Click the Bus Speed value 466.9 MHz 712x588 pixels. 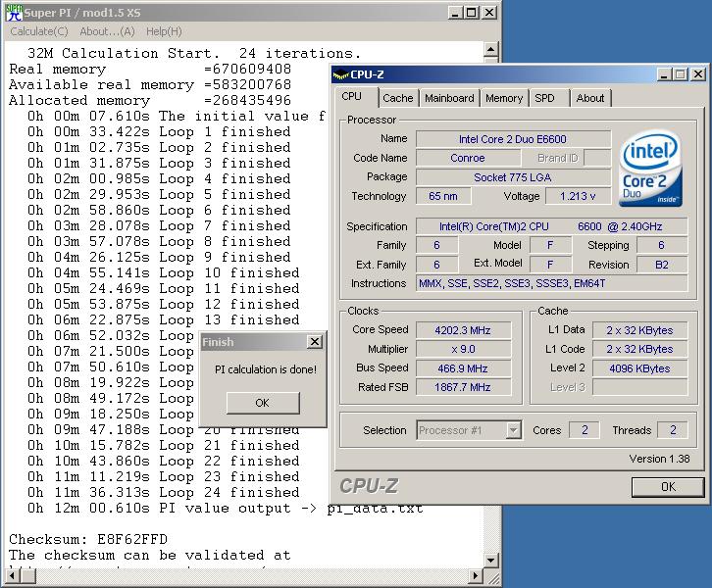[463, 368]
